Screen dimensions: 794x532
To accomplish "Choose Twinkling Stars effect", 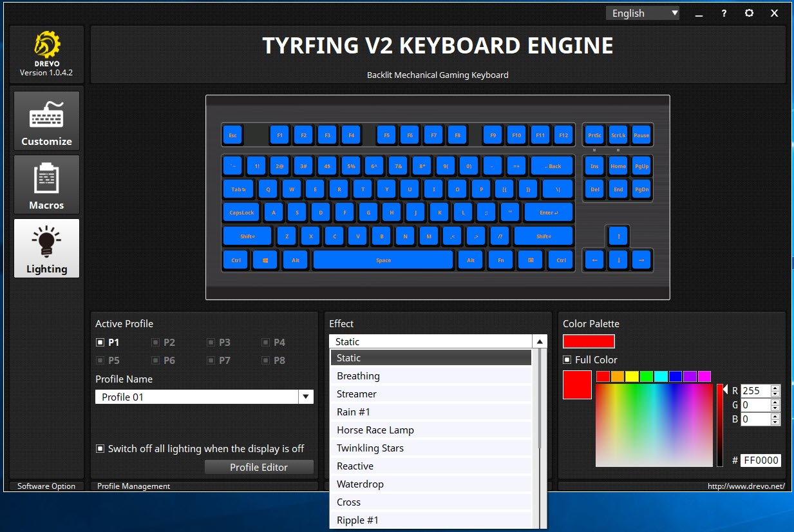I will click(431, 448).
